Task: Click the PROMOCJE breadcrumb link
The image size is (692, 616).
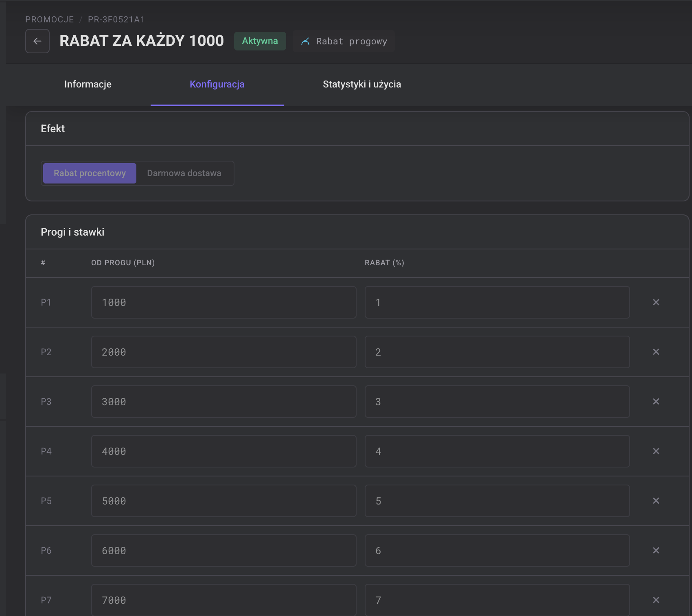Action: [x=50, y=20]
